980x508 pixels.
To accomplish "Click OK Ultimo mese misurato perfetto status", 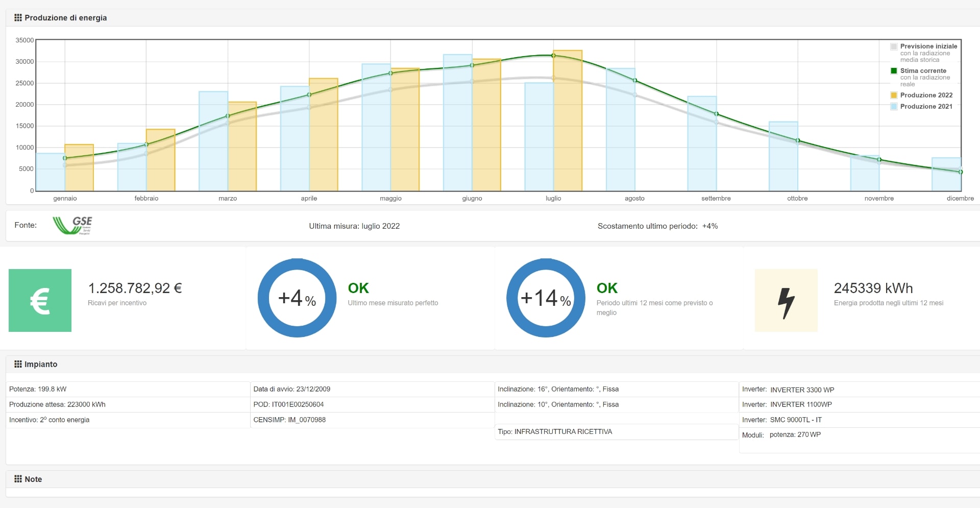I will (393, 295).
